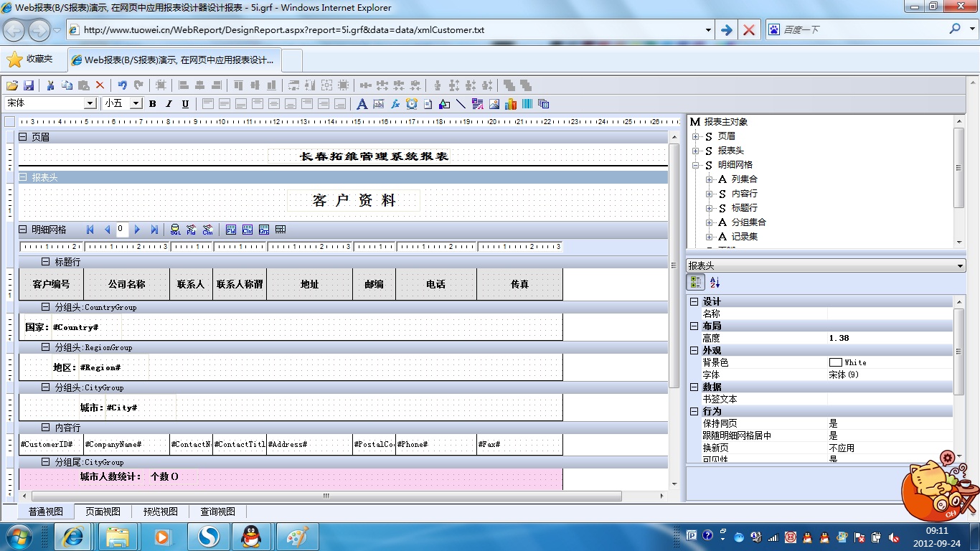Toggle Underline text formatting
This screenshot has width=980, height=551.
[x=185, y=104]
